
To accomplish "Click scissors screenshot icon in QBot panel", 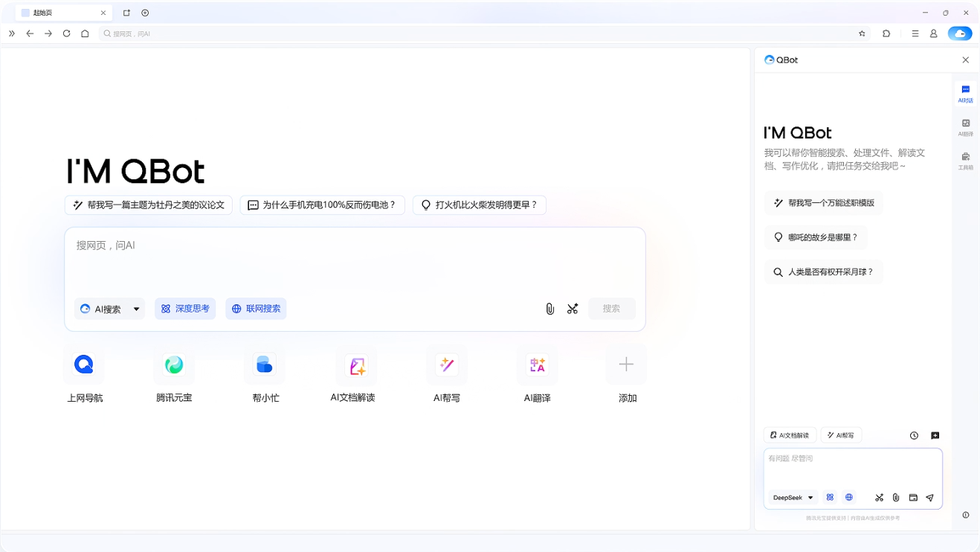I will (879, 498).
